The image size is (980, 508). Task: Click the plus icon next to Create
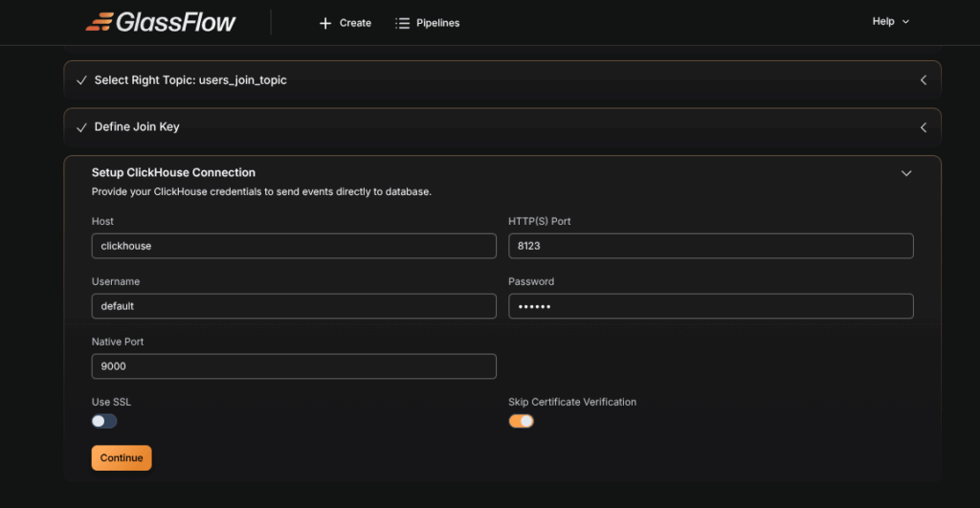[325, 23]
